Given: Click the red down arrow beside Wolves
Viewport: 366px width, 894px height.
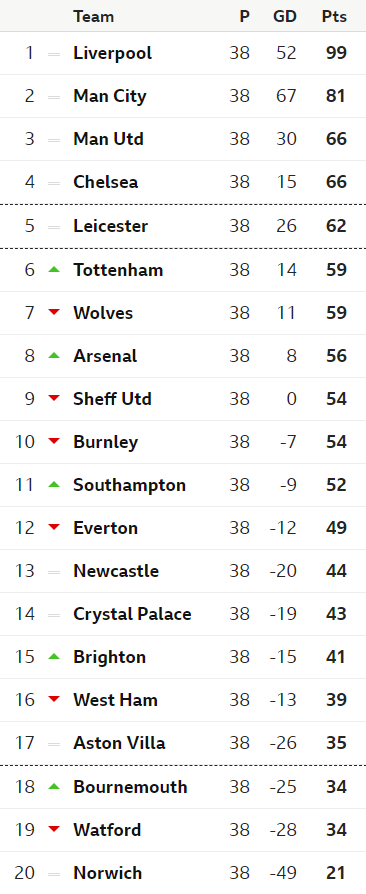Looking at the screenshot, I should [x=54, y=312].
